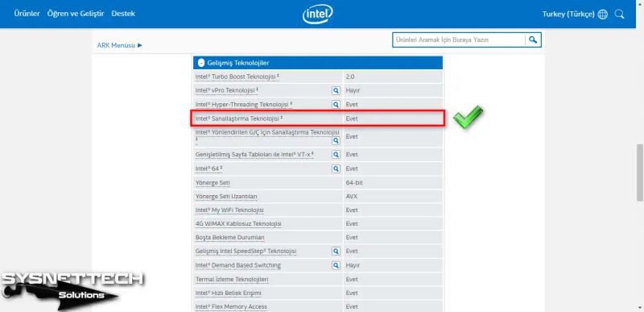Screen dimensions: 644x312
Task: Open info magnifier for Yönlendirilen G/Ç Sanallaştırma
Action: click(336, 140)
